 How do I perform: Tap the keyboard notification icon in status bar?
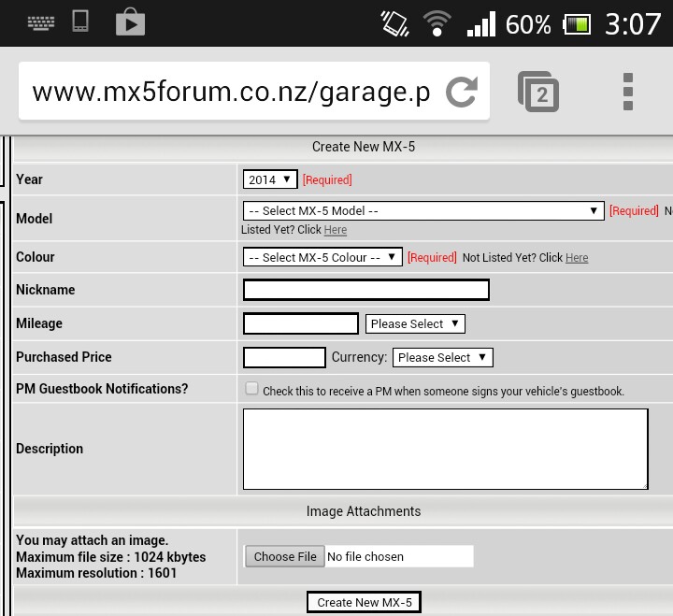click(39, 22)
